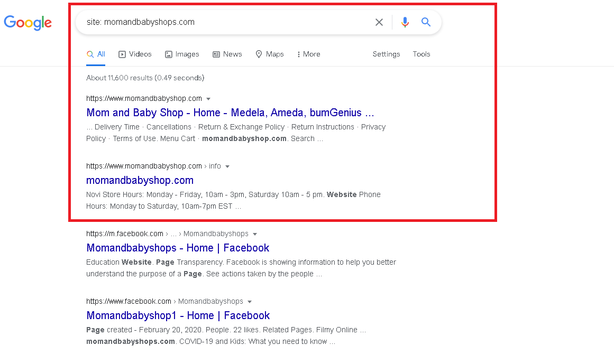Expand arrow beside momandbabyshop.com › info URL
614x364 pixels.
(227, 166)
